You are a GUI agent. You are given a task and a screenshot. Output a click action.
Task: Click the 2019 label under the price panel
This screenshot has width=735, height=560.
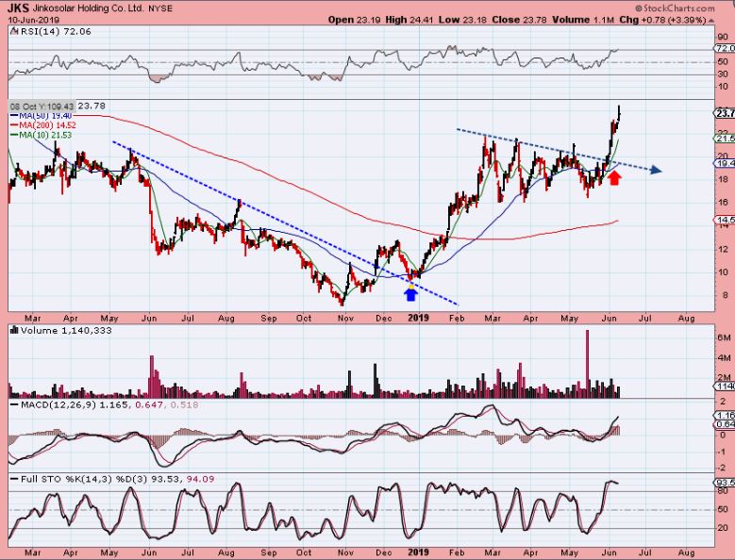click(418, 318)
